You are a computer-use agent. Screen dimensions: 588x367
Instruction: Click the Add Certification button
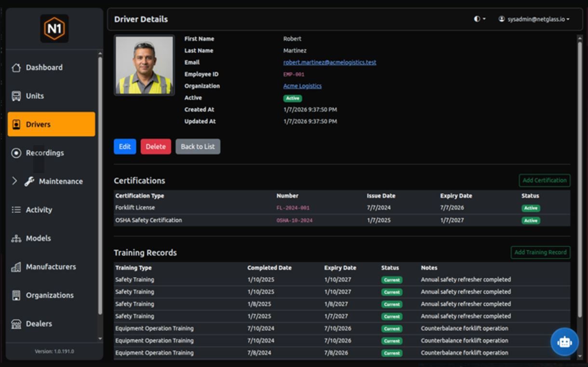click(544, 180)
